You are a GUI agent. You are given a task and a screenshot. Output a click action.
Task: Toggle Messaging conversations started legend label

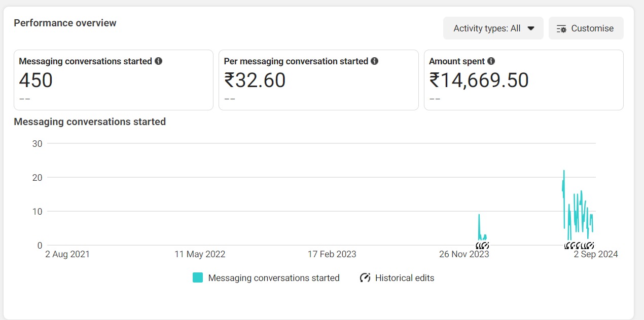(274, 278)
